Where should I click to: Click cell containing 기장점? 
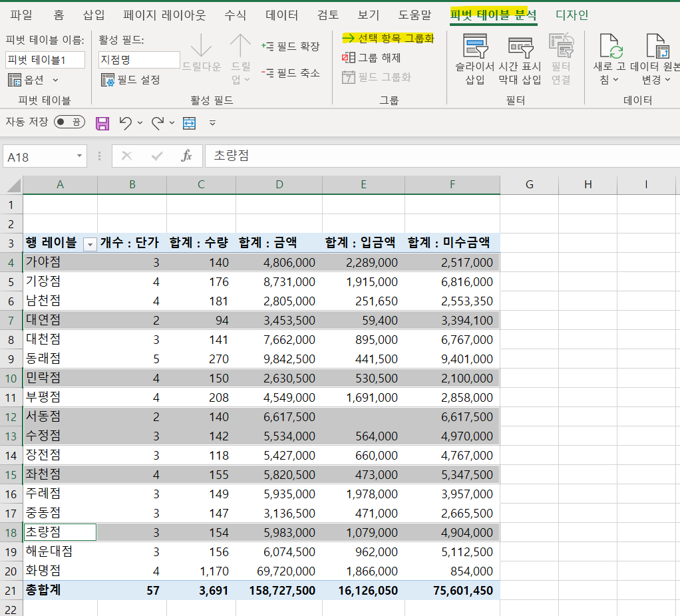60,282
